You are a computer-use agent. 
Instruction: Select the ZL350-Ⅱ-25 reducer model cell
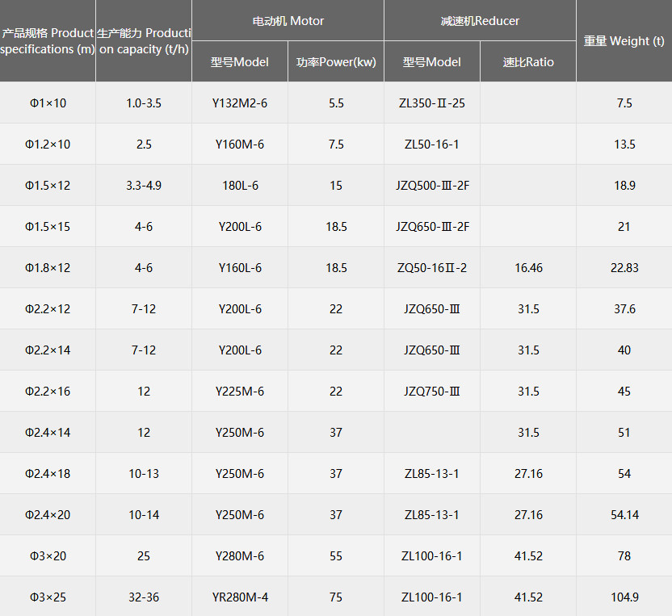(x=432, y=103)
